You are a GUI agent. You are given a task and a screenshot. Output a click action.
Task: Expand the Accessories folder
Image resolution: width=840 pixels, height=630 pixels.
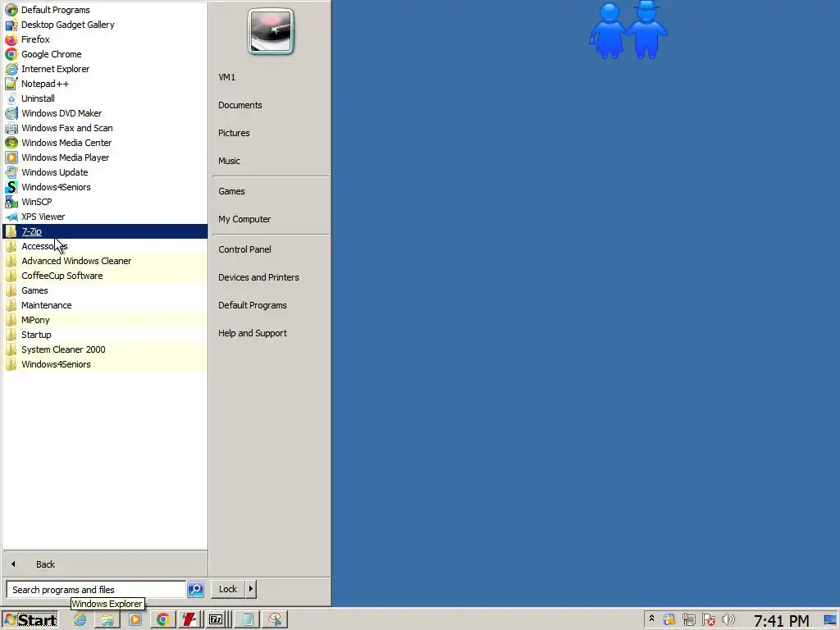pyautogui.click(x=105, y=246)
